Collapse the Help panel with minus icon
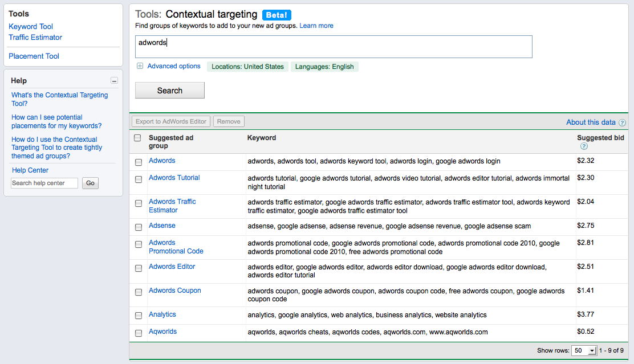The width and height of the screenshot is (634, 364). pyautogui.click(x=114, y=81)
